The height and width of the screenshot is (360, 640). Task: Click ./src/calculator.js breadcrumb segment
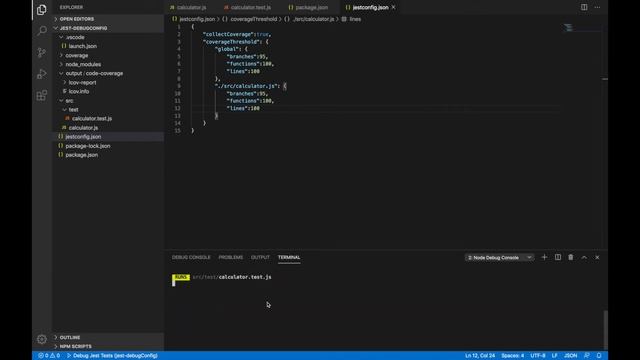(x=309, y=19)
